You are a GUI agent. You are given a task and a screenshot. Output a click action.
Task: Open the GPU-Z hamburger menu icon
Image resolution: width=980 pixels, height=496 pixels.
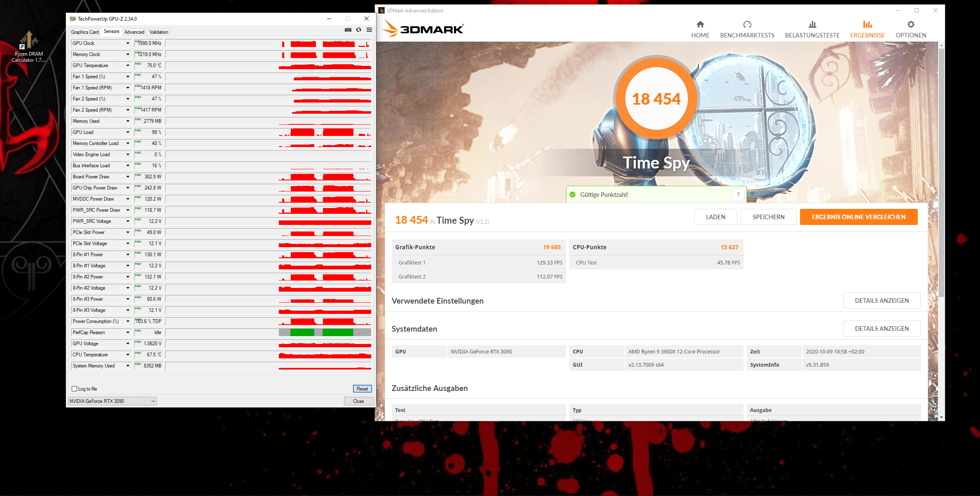[x=369, y=30]
